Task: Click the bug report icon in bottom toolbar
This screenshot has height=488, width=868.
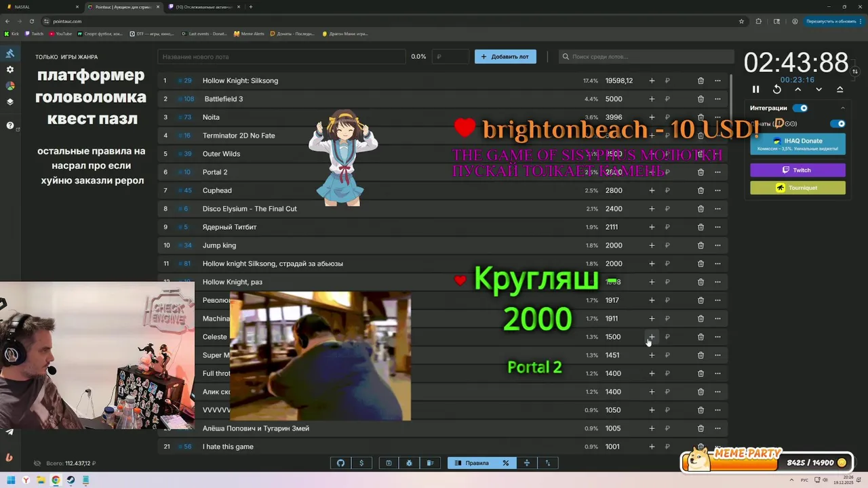Action: point(410,463)
